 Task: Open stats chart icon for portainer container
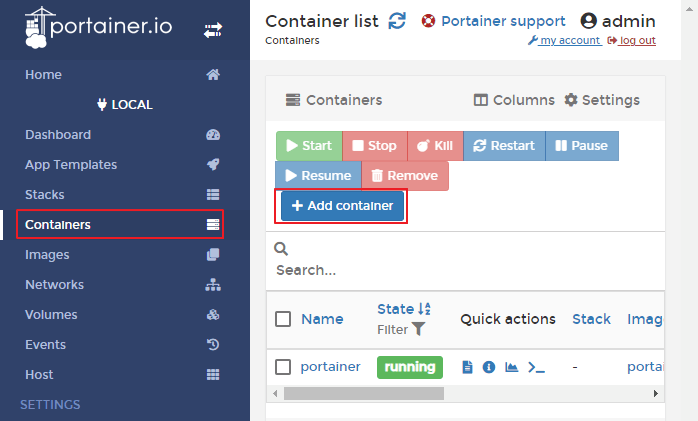pos(511,367)
